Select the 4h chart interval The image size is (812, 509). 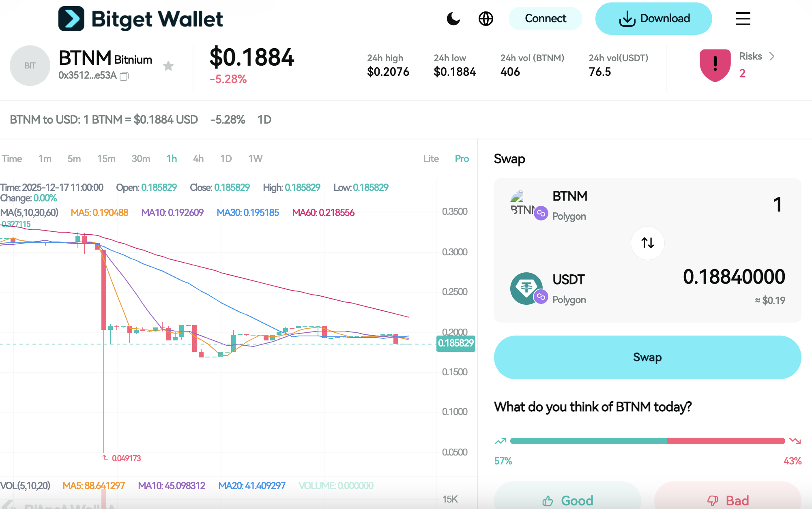click(x=198, y=159)
